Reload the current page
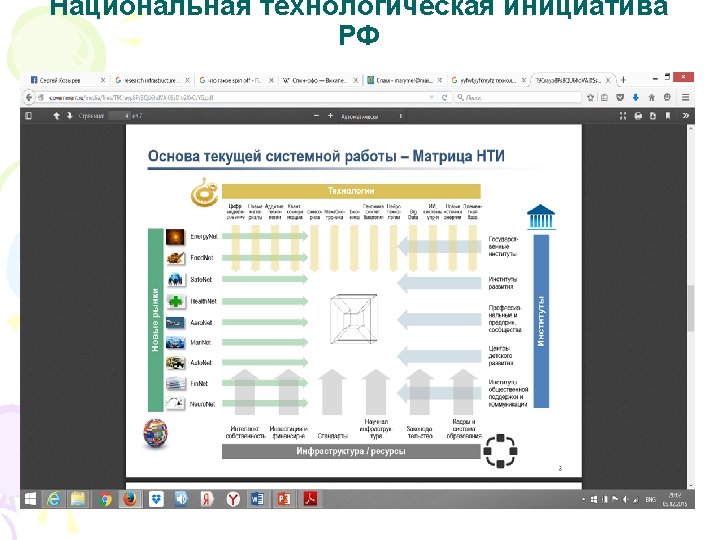The image size is (720, 540). pos(444,97)
